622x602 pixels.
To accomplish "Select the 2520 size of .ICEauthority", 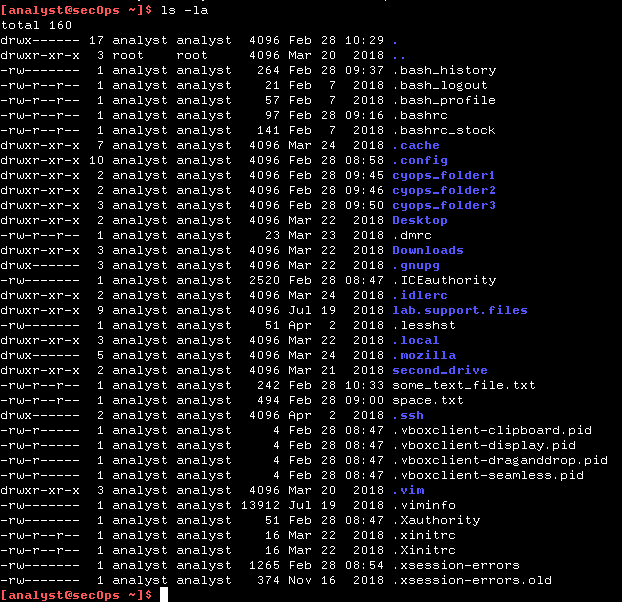I will (264, 280).
